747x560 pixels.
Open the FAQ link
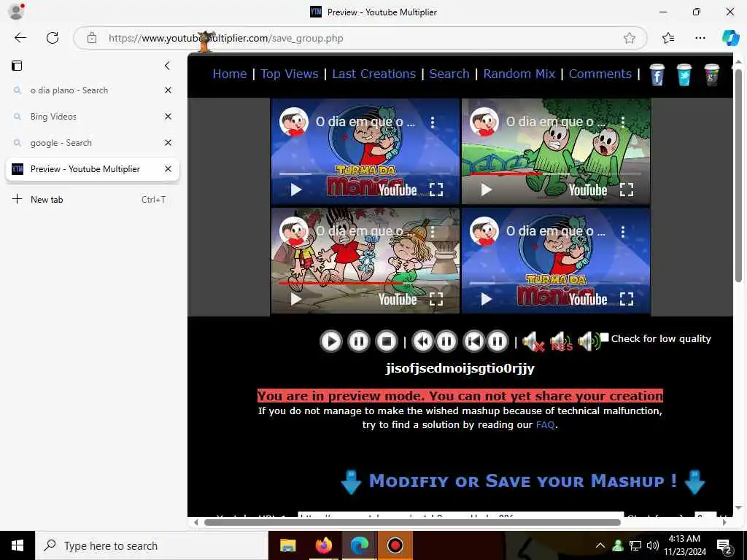coord(545,425)
